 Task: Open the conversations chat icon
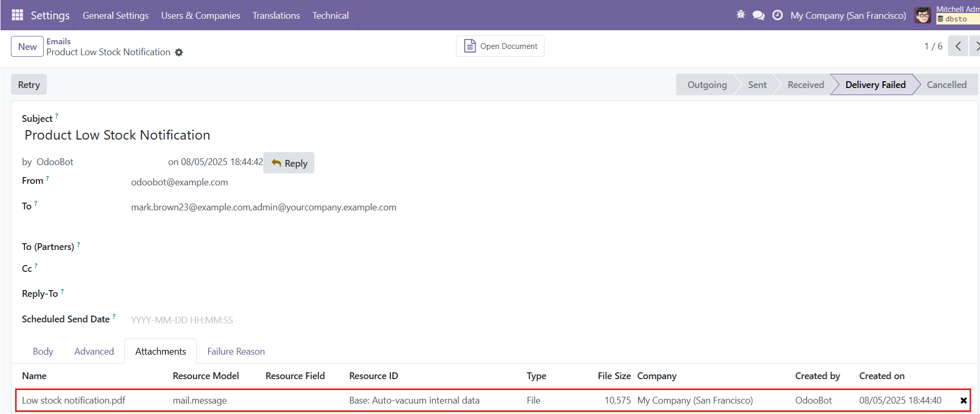click(x=759, y=15)
